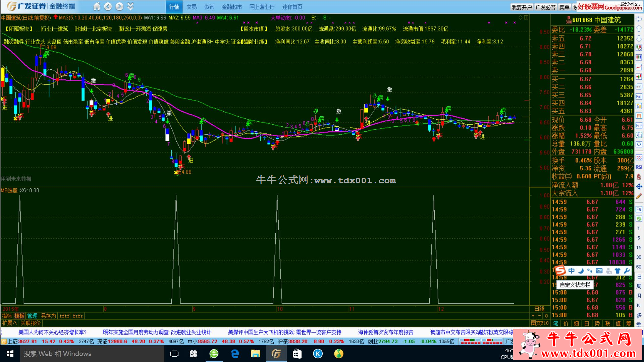Image resolution: width=644 pixels, height=362 pixels.
Task: Open the 金融超市 tab
Action: [x=231, y=7]
